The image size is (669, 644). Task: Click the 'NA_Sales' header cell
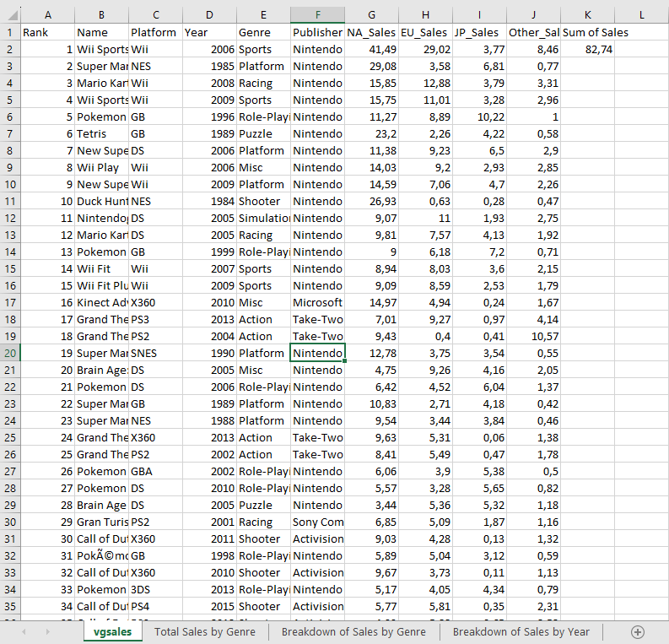click(x=371, y=32)
